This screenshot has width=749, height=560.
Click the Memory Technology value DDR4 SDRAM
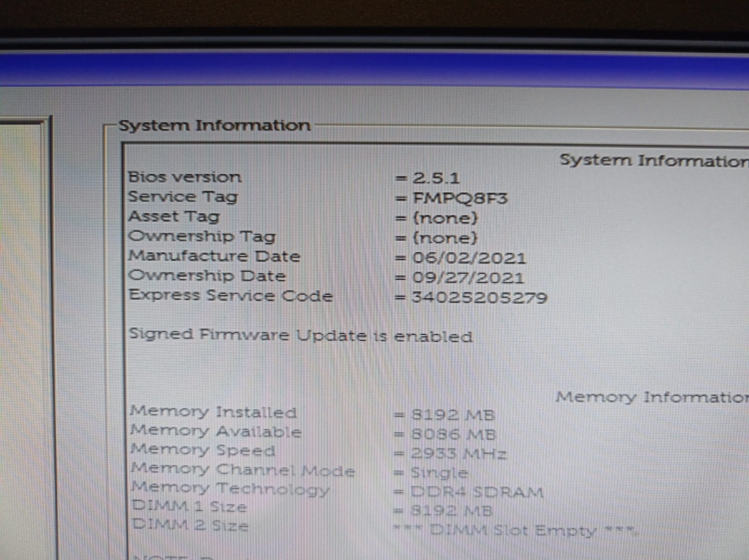coord(477,492)
